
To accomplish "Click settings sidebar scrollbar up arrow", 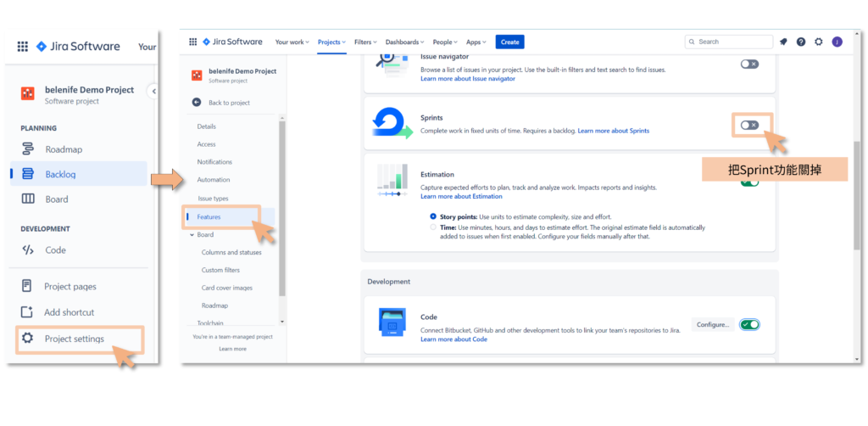I will (282, 117).
